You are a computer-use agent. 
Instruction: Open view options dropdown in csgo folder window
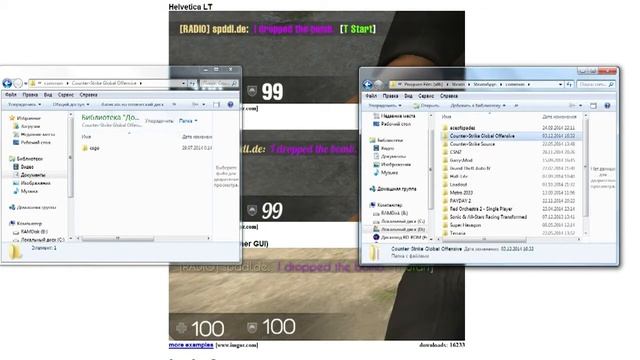(204, 104)
